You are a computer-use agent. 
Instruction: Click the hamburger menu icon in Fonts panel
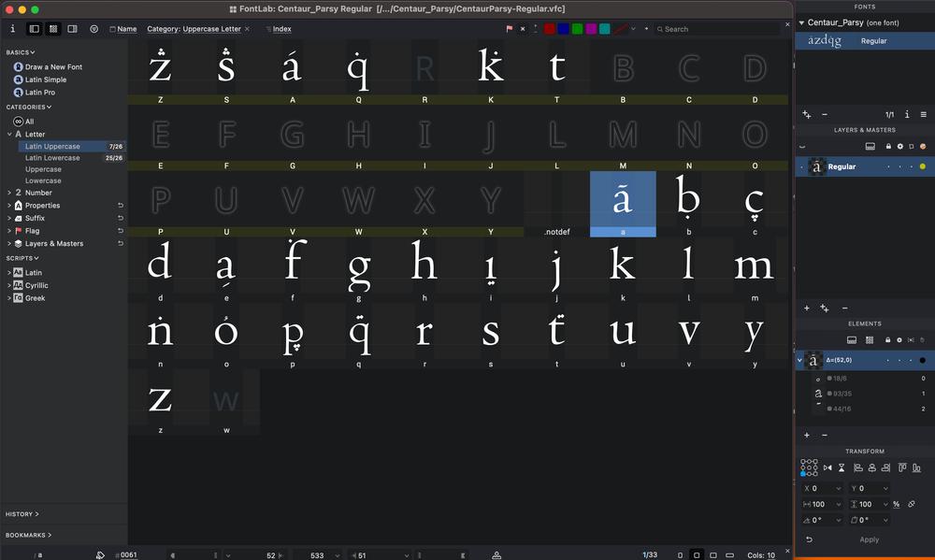[923, 114]
